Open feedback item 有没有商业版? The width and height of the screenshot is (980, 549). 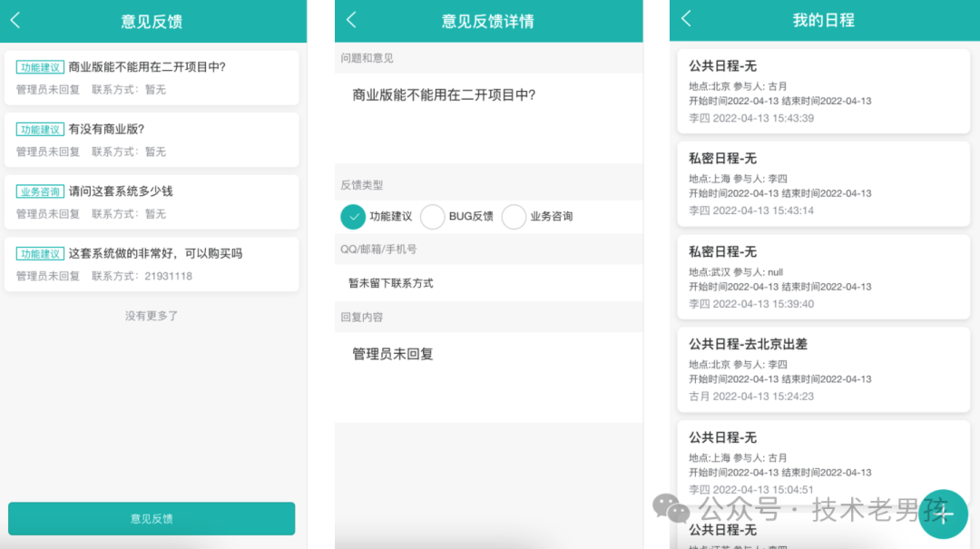152,140
